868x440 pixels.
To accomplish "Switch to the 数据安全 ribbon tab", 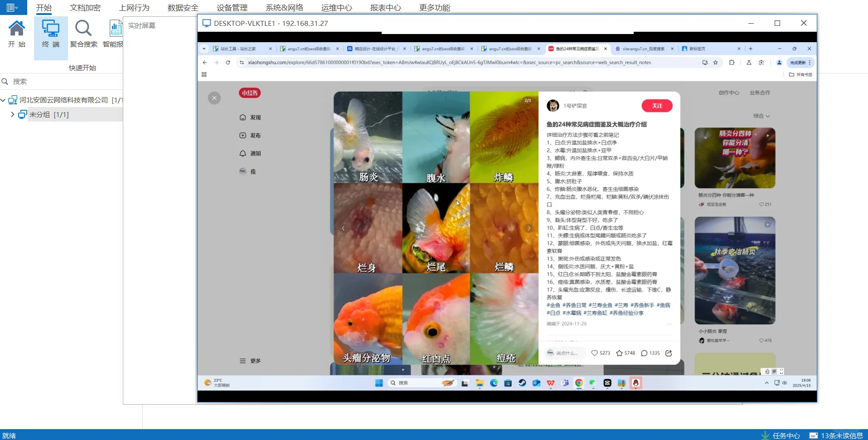I will point(182,7).
